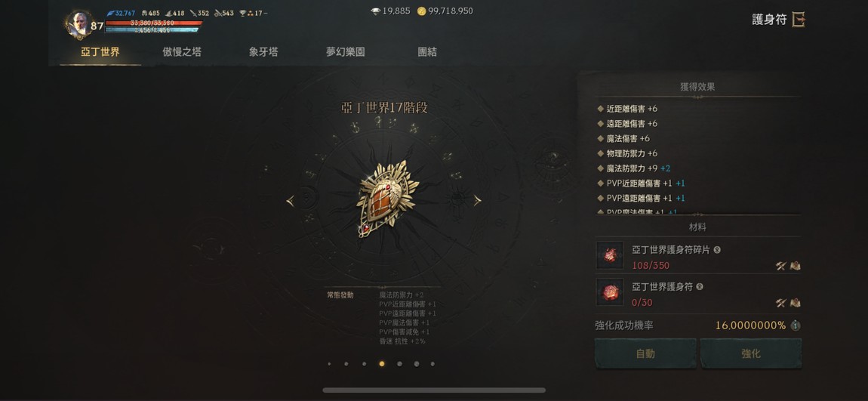
Task: Click the amulet image in the center
Action: [x=385, y=199]
